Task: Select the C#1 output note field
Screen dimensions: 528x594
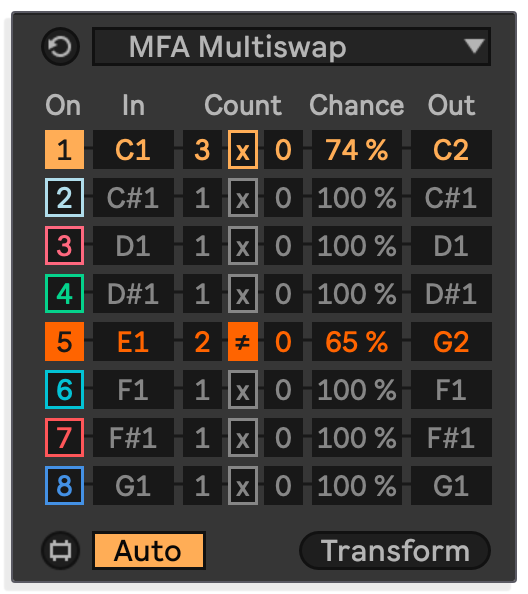Action: (451, 197)
